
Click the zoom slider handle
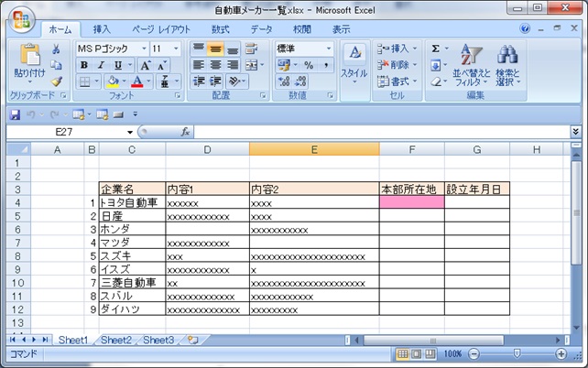point(517,353)
